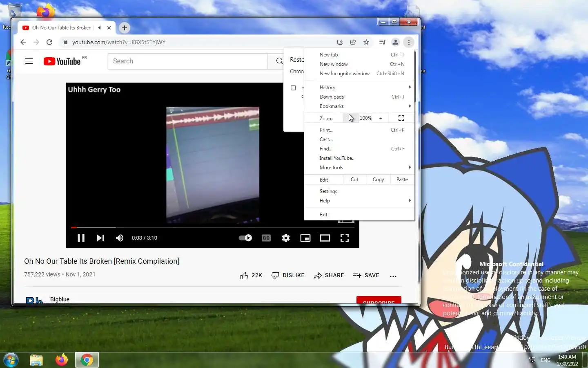This screenshot has width=588, height=368.
Task: Mute the tab using the speaker icon
Action: click(x=100, y=28)
